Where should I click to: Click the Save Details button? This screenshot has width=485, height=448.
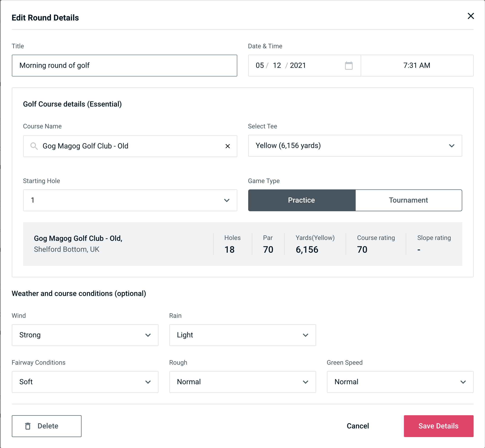pos(438,426)
